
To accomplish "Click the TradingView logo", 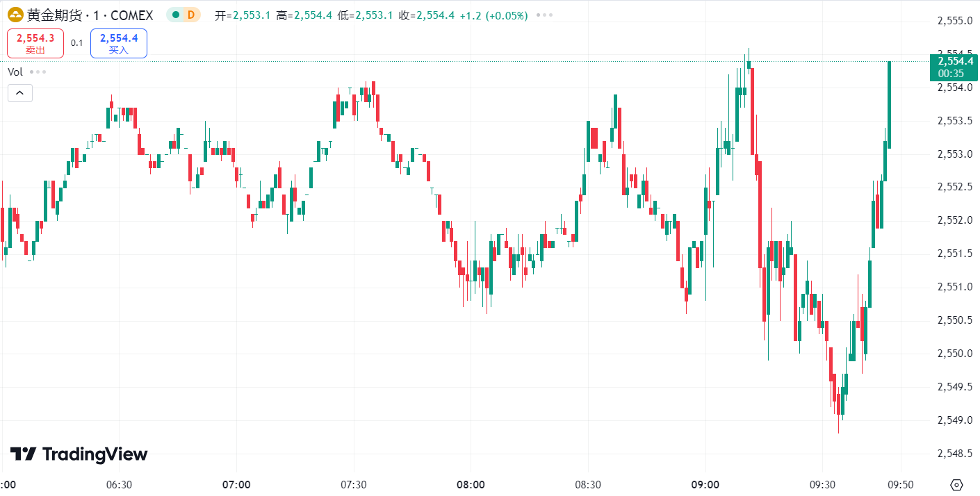I will (x=79, y=454).
